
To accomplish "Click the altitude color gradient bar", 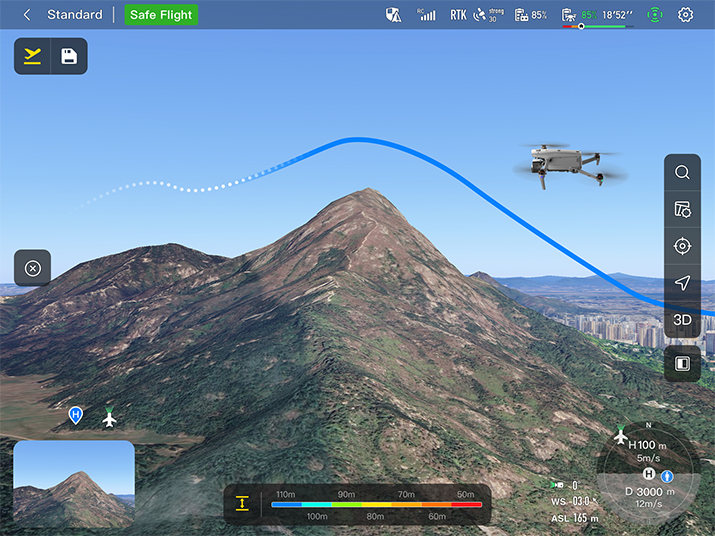I will 376,504.
